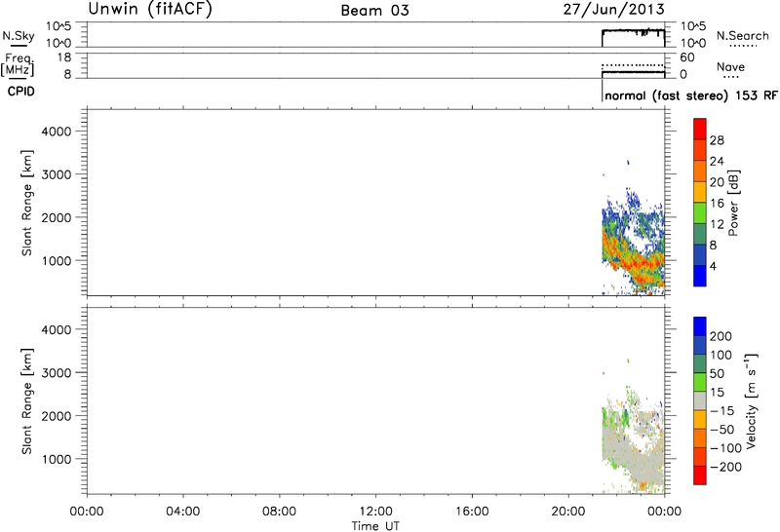The height and width of the screenshot is (532, 780).
Task: Click the dotted Nave trace in frequency panel
Action: click(x=633, y=65)
